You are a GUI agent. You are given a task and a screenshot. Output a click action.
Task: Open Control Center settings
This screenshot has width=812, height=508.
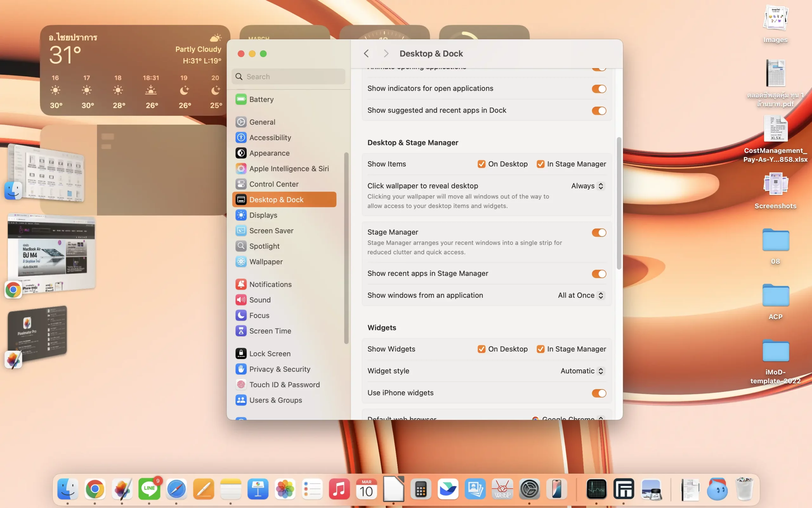pos(274,184)
